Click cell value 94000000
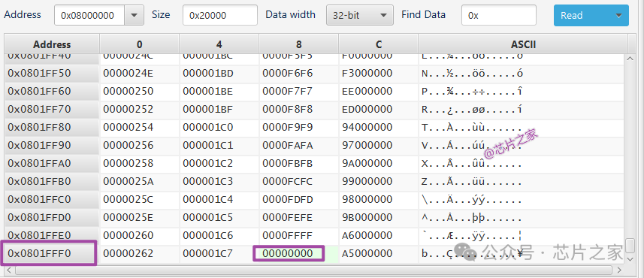The height and width of the screenshot is (278, 644). (367, 127)
